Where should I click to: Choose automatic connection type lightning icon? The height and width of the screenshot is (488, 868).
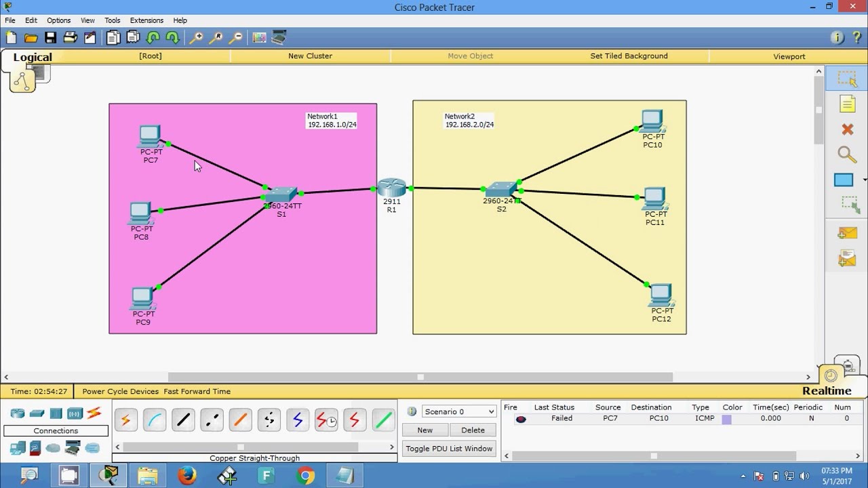(x=125, y=420)
